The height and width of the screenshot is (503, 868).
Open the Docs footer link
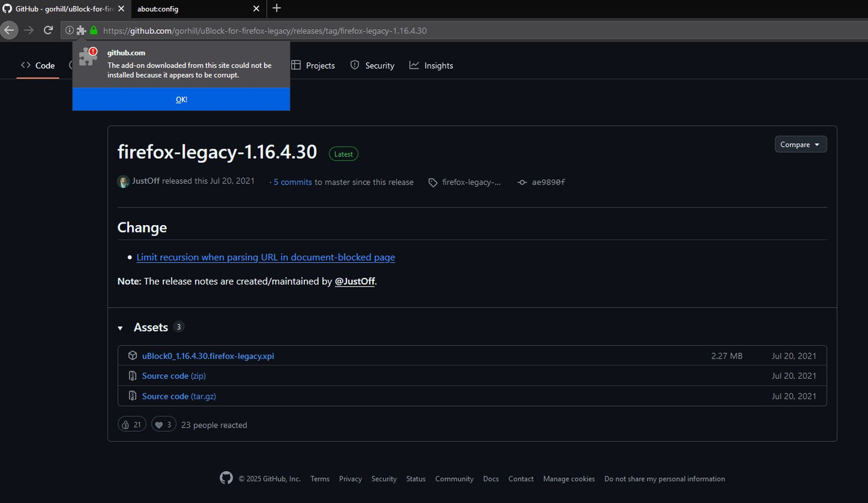point(491,479)
